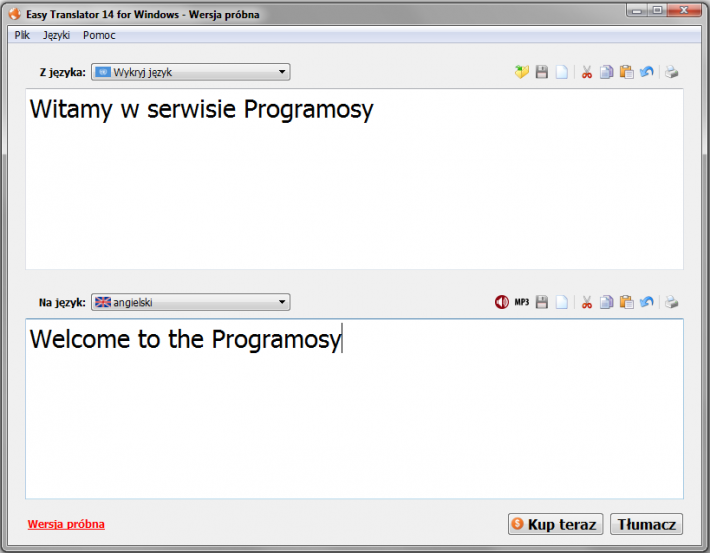This screenshot has height=553, width=710.
Task: Clear translation with lower new document icon
Action: (x=561, y=302)
